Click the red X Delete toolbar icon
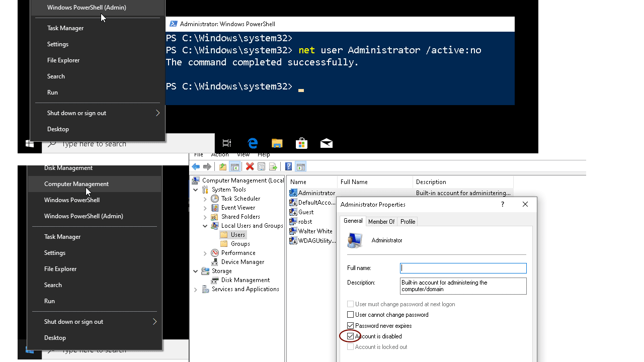The width and height of the screenshot is (644, 362). 250,167
